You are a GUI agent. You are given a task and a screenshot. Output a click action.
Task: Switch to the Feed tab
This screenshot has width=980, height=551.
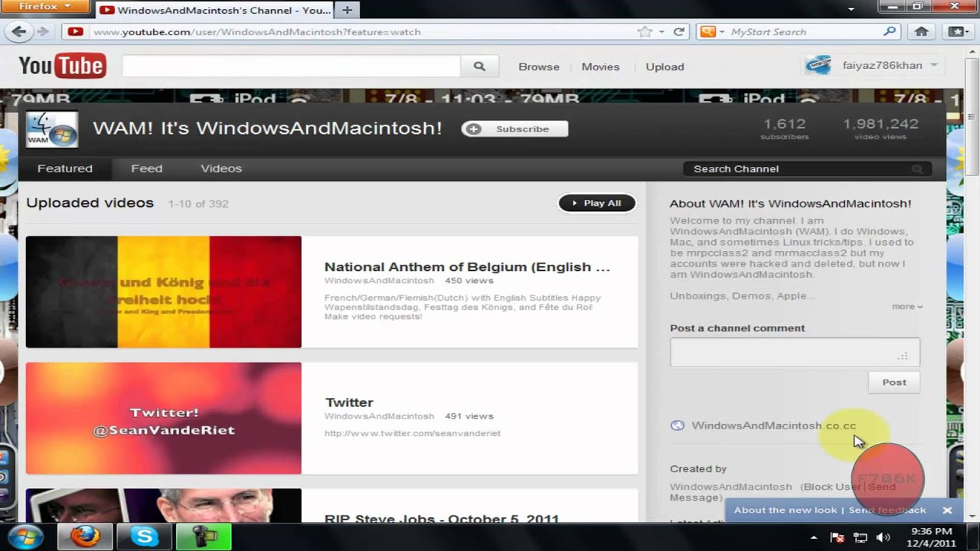146,168
